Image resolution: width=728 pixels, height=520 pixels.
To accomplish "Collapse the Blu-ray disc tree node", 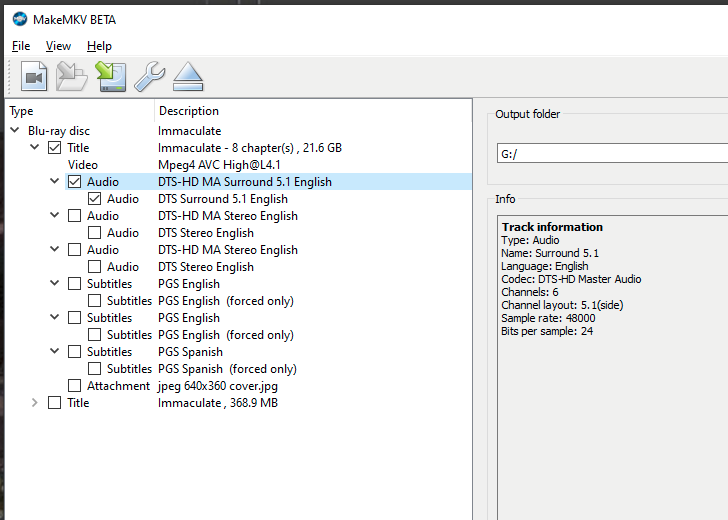I will tap(15, 131).
